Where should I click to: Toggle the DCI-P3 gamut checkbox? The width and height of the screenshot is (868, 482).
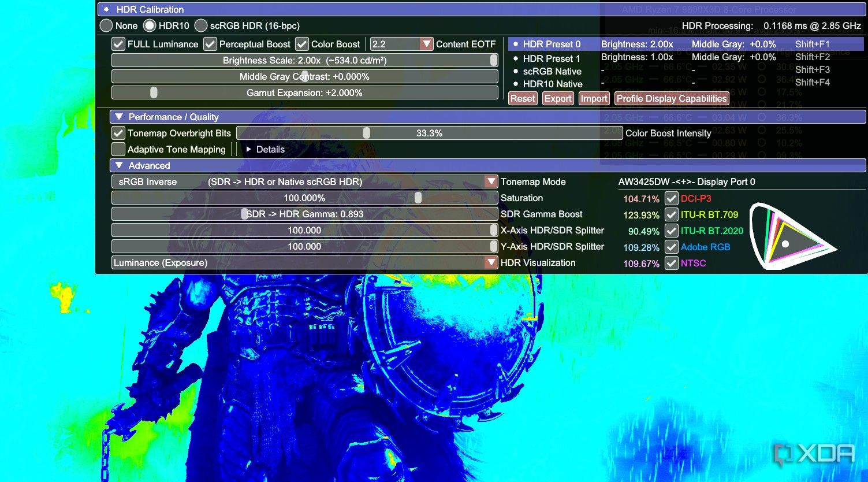point(671,198)
